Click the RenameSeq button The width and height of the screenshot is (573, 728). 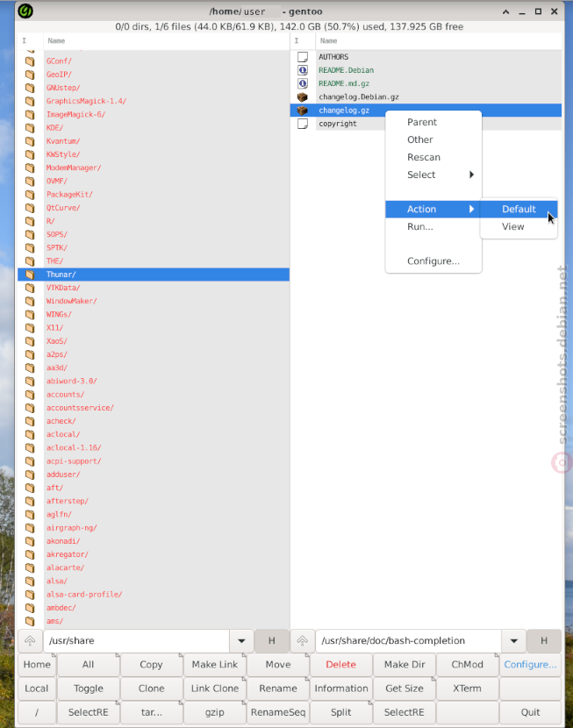coord(277,712)
